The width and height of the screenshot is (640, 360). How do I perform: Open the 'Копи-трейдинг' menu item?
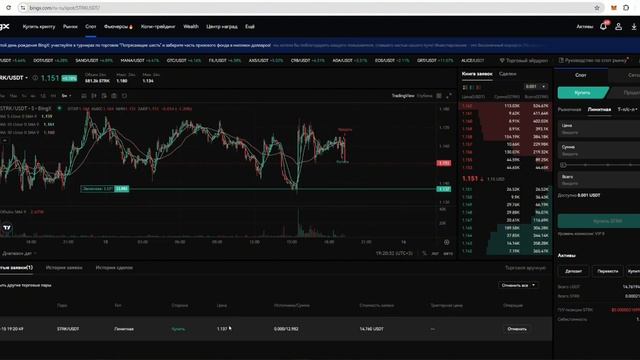(158, 27)
